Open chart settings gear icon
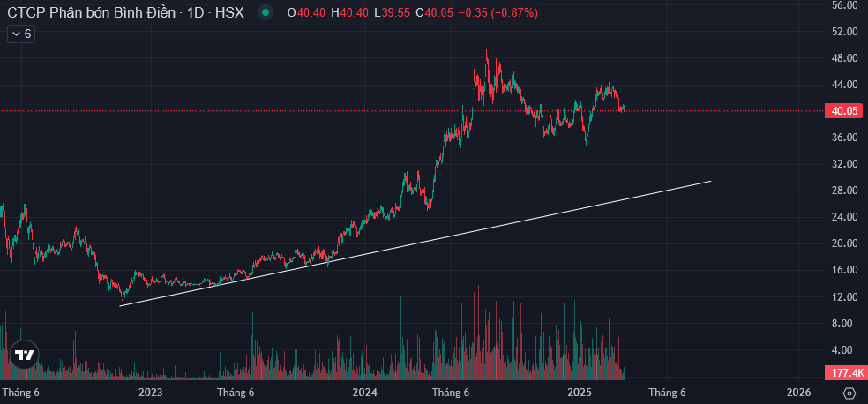Viewport: 868px width, 404px height. pyautogui.click(x=848, y=393)
